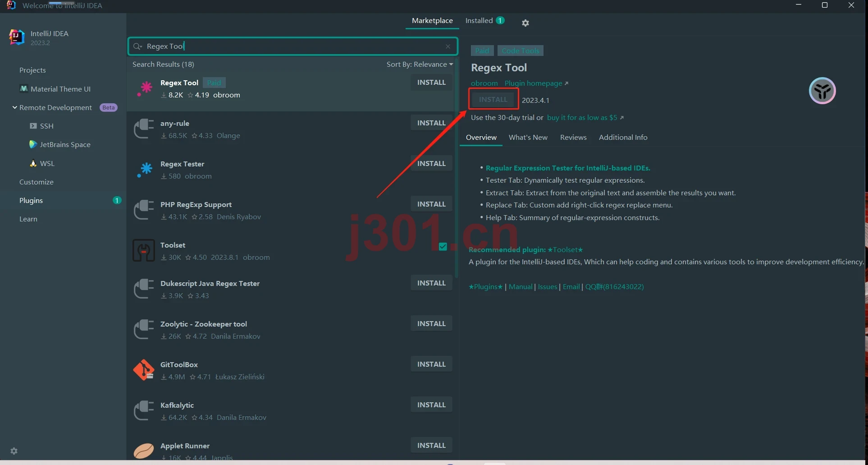Click the IntelliJ icon in title bar
Screen dimensions: 868x465
click(11, 5)
